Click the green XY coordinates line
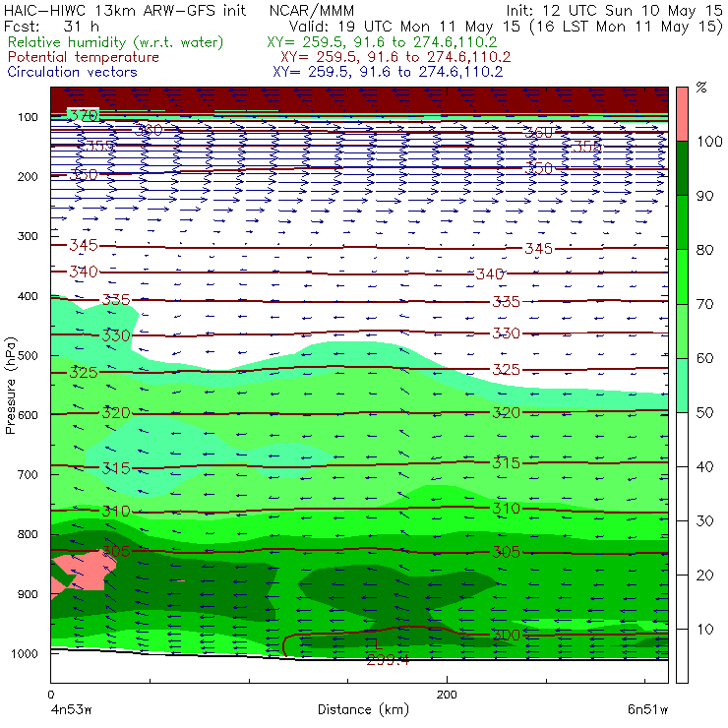728x728 pixels. 382,42
